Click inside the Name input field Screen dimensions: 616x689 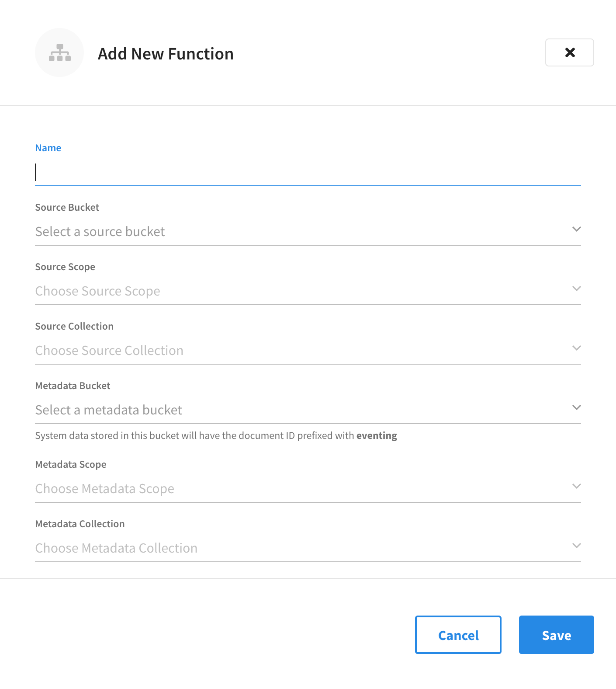click(262, 172)
